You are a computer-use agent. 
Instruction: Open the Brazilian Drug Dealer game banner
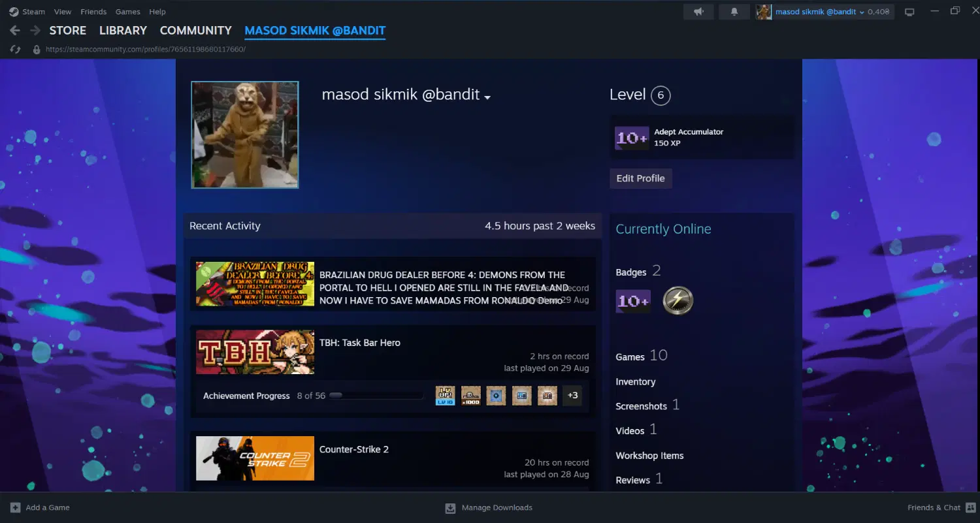(x=255, y=284)
